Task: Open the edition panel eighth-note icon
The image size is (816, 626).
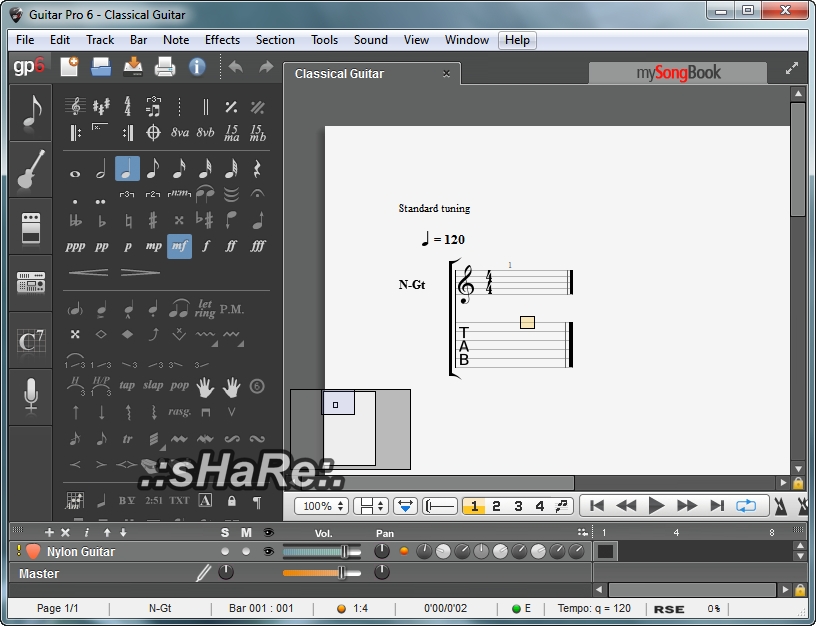Action: 31,112
